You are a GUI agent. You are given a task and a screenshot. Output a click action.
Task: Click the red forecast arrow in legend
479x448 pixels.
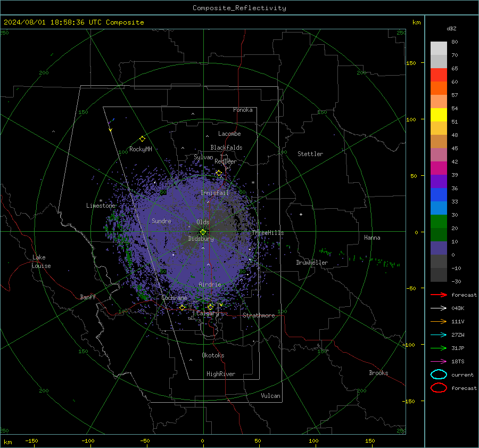pyautogui.click(x=439, y=295)
